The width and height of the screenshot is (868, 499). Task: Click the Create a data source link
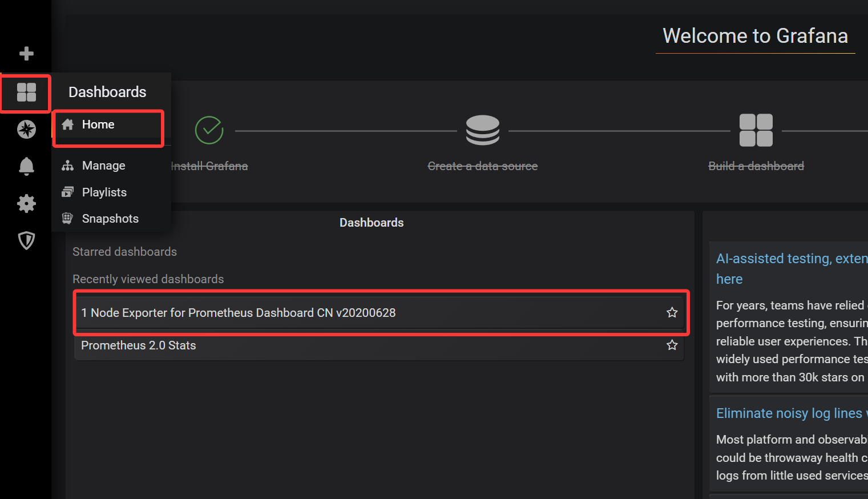click(x=483, y=166)
